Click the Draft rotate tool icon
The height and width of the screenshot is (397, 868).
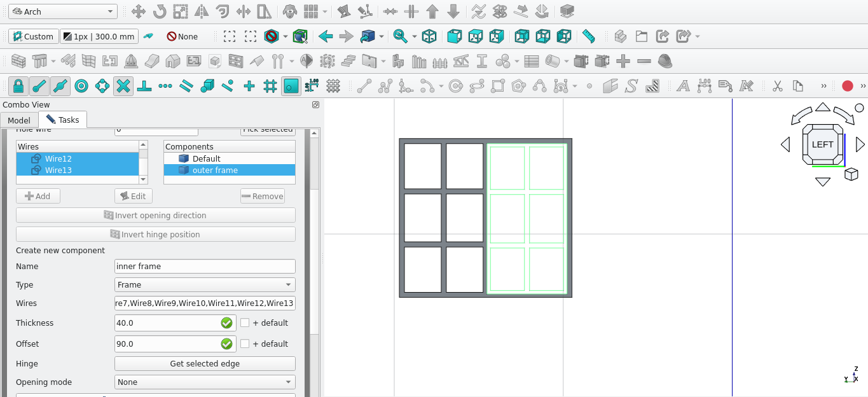[159, 11]
